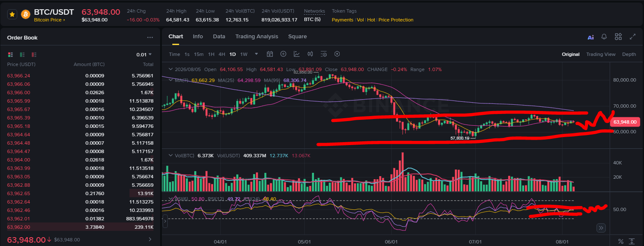The image size is (644, 246).
Task: Collapse the RSI indicator legend chevron
Action: [x=171, y=198]
